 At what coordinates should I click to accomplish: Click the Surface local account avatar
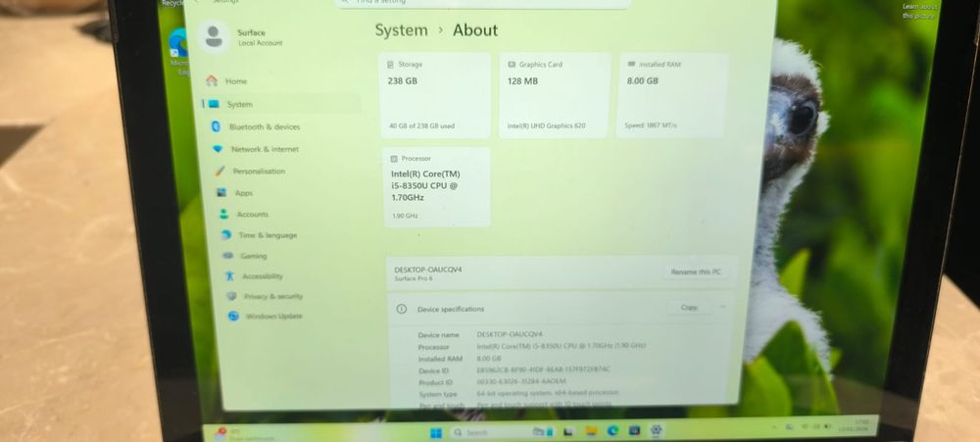(214, 37)
